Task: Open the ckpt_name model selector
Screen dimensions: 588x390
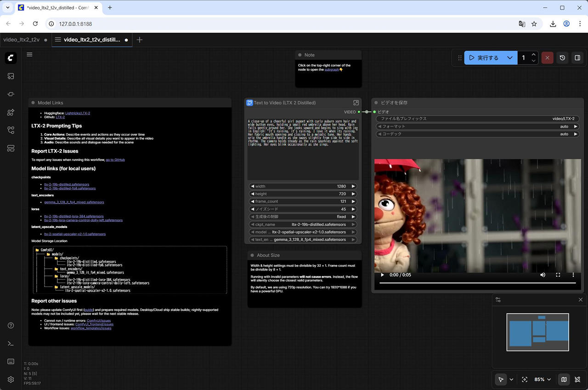Action: (303, 224)
